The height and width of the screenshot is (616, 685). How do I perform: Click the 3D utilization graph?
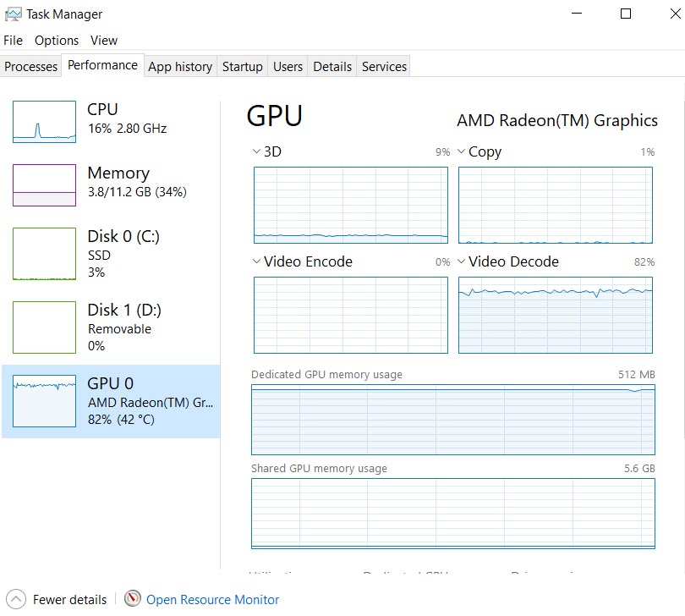[x=351, y=205]
